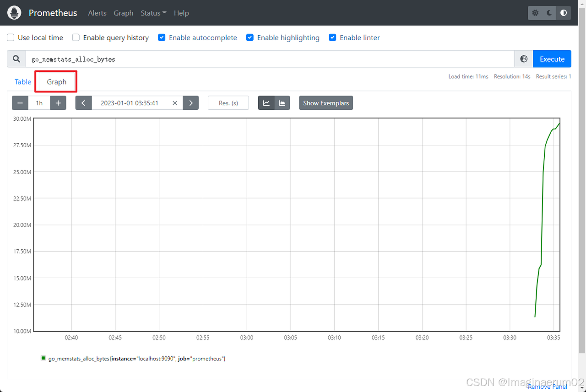Click the 02:40 x-axis time label
The width and height of the screenshot is (586, 392).
pos(71,338)
